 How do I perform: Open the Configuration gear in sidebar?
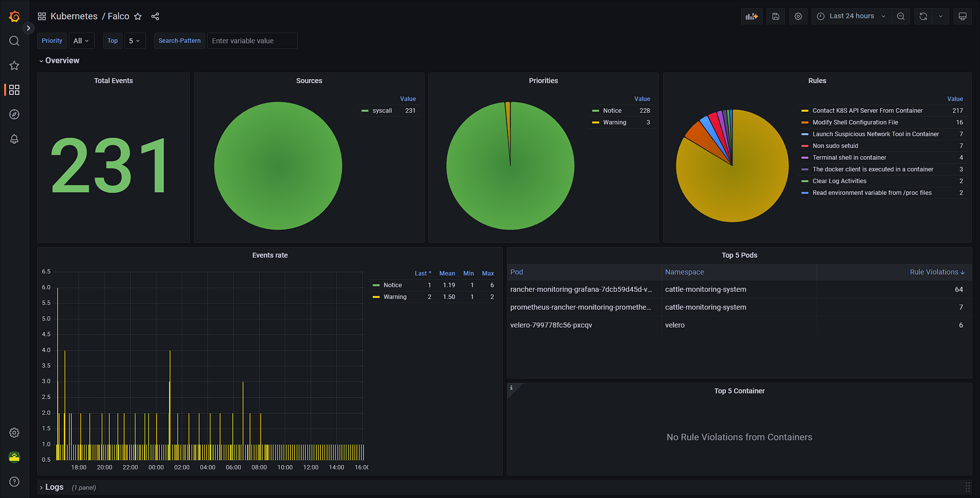(14, 433)
